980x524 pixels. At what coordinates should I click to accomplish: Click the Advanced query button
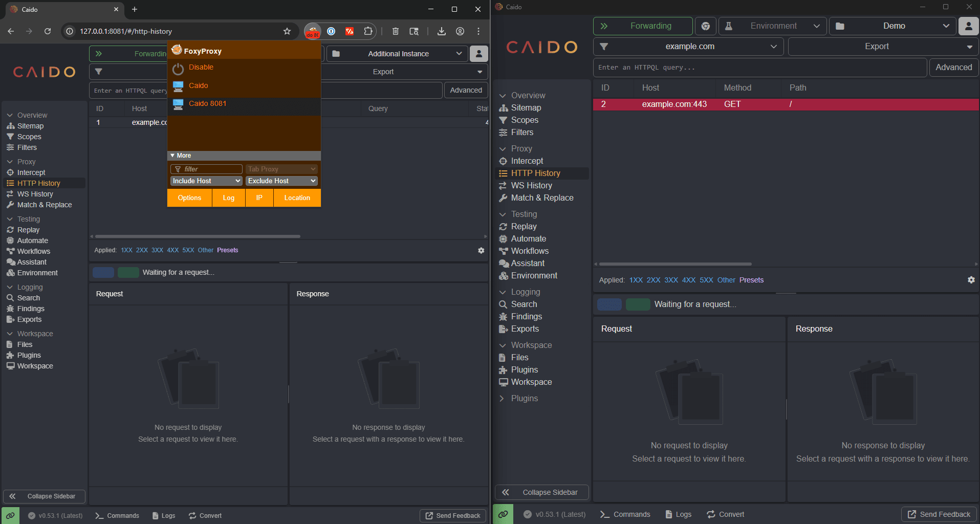point(466,90)
